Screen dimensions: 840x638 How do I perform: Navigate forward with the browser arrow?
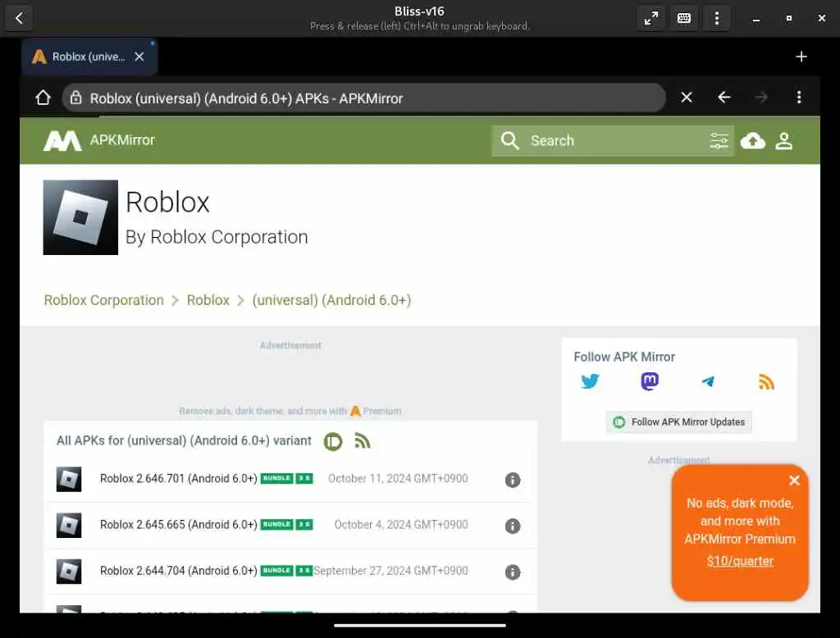click(x=761, y=97)
